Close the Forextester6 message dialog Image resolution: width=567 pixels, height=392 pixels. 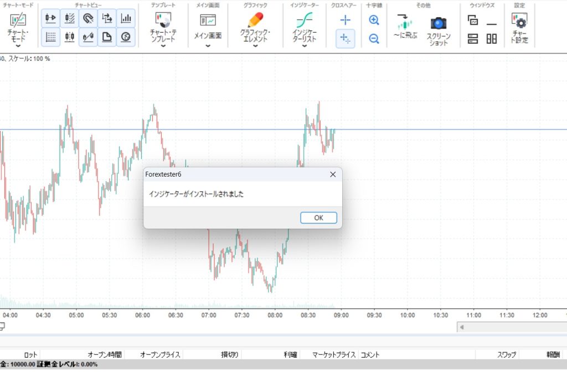(x=333, y=174)
